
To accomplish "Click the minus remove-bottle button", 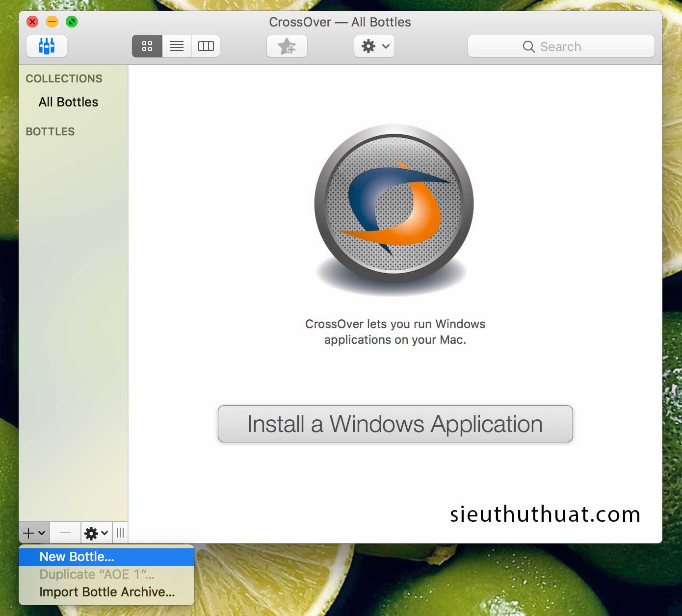I will tap(65, 533).
